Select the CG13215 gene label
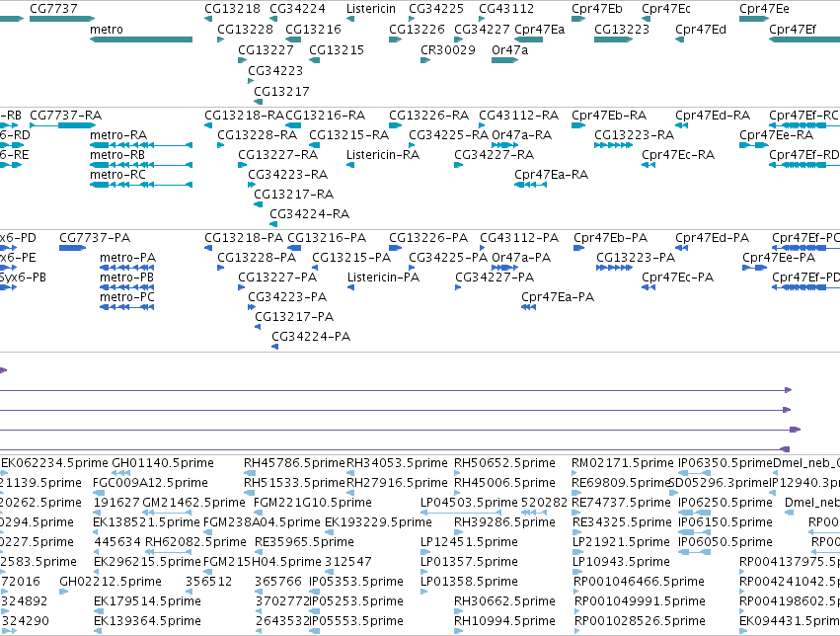The height and width of the screenshot is (636, 840). [337, 49]
